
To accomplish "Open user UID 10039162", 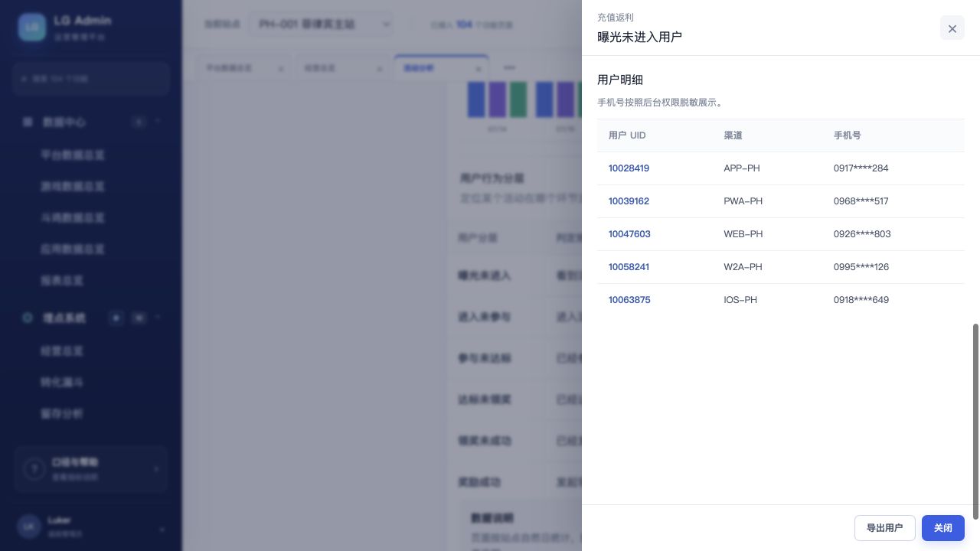I will click(629, 201).
